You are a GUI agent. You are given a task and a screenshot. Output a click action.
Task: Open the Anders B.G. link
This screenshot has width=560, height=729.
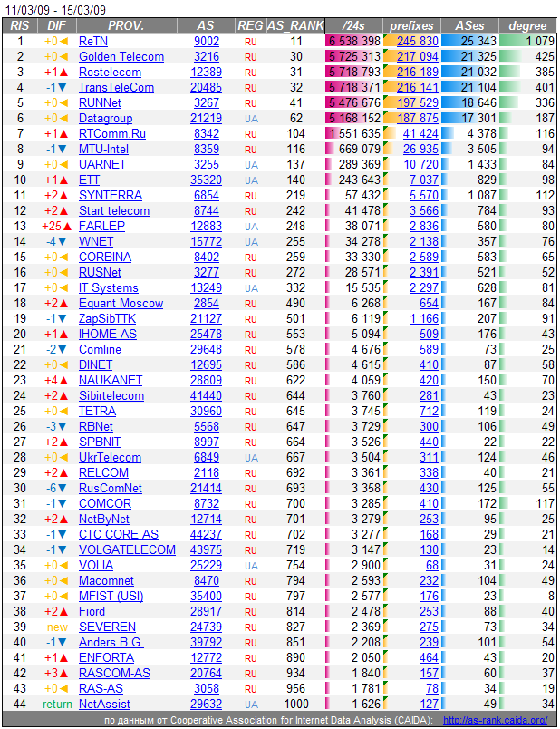click(x=111, y=642)
